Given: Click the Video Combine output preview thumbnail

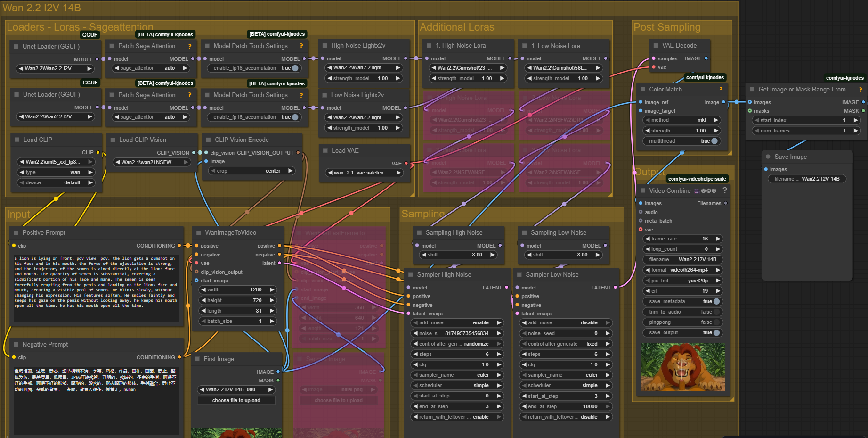Looking at the screenshot, I should pos(682,367).
